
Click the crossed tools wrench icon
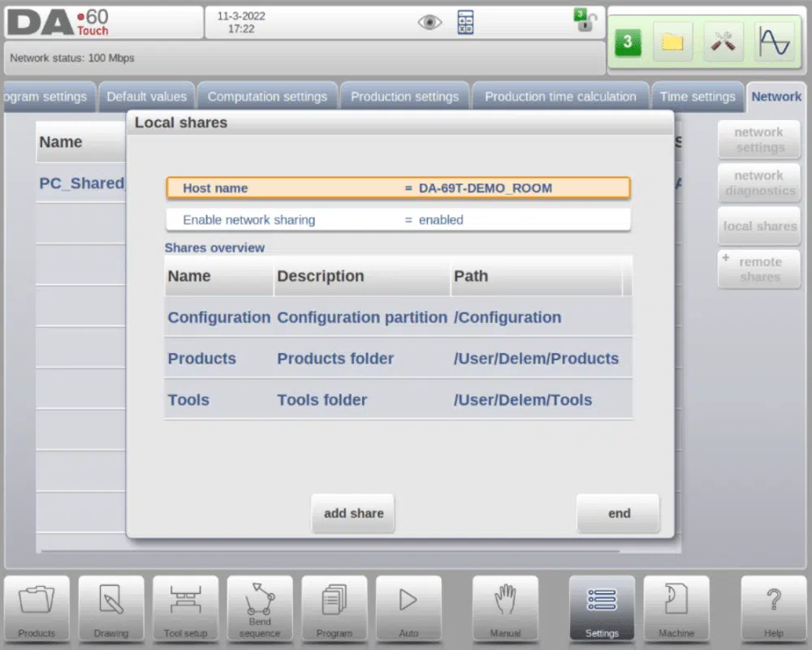click(x=723, y=42)
